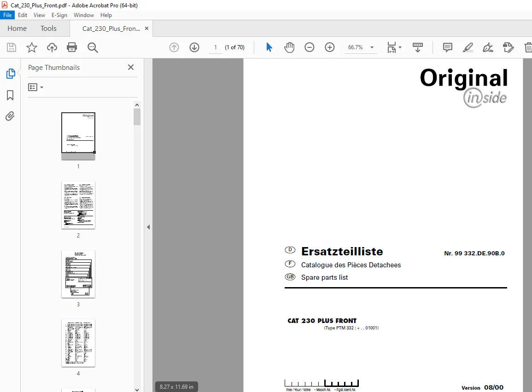
Task: Select page 3 thumbnail
Action: coord(78,274)
